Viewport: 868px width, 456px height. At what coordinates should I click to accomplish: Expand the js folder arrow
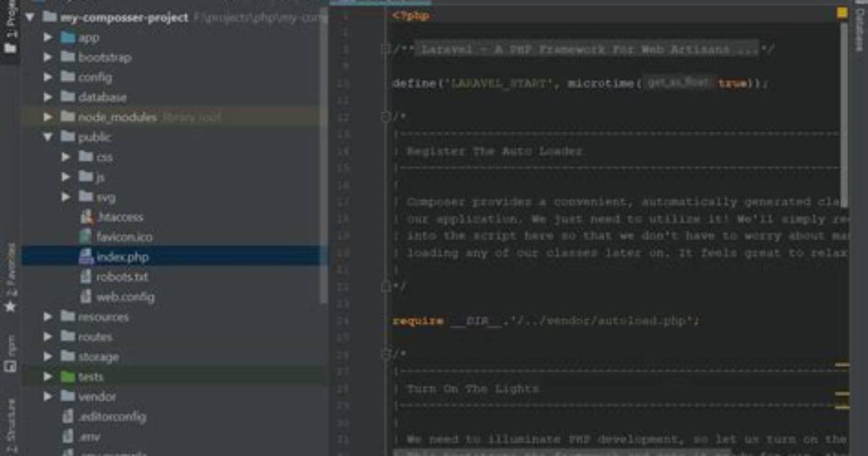click(x=66, y=176)
